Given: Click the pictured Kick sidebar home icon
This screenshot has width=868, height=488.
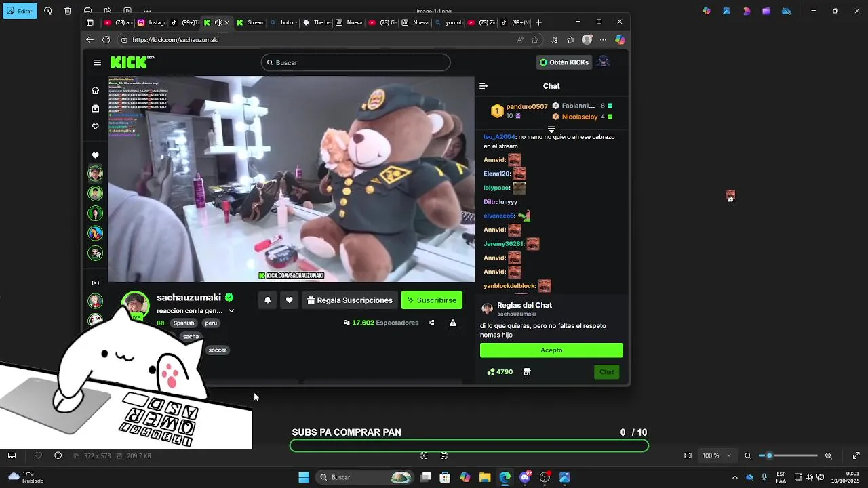Looking at the screenshot, I should [x=95, y=90].
